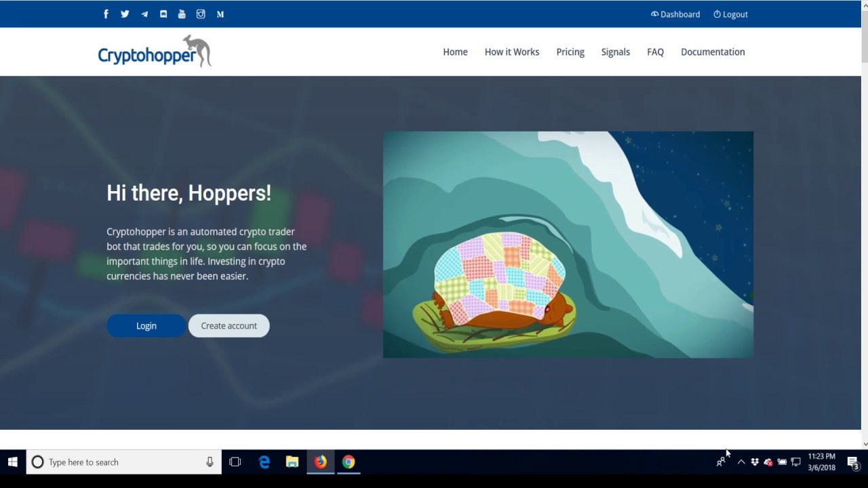This screenshot has width=868, height=488.
Task: Open the Cryptohopper Facebook page icon
Action: [106, 14]
